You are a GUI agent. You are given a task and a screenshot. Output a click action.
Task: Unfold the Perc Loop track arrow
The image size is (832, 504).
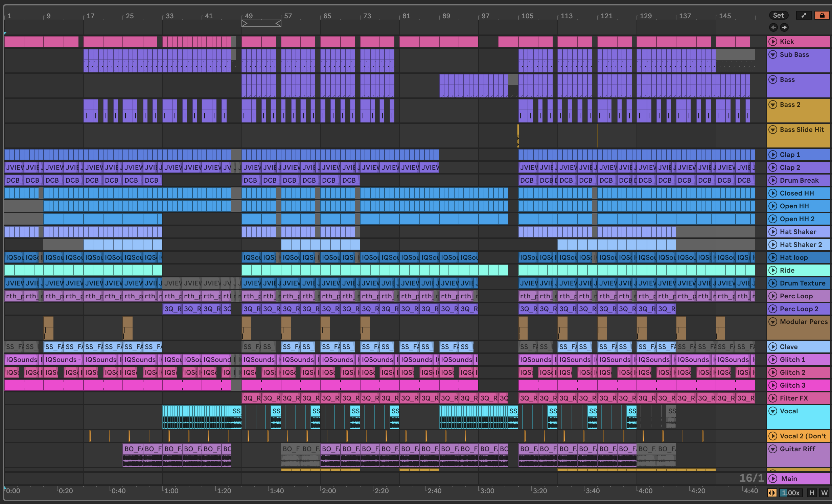point(773,296)
